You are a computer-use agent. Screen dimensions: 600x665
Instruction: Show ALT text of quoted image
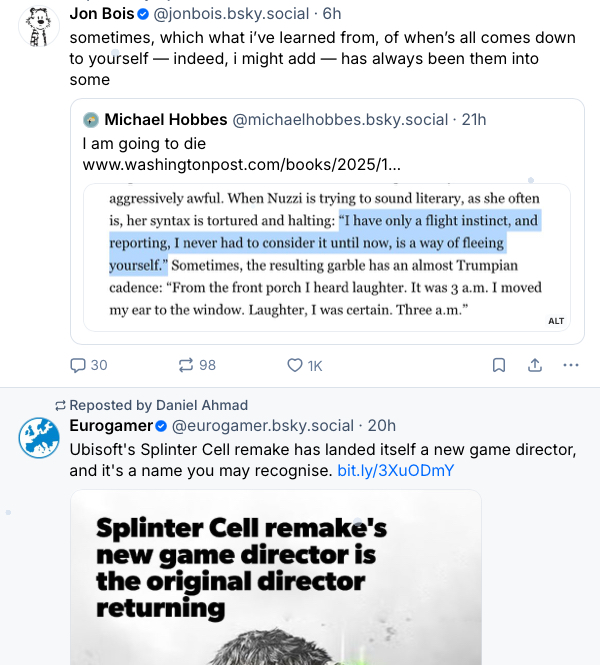point(557,321)
